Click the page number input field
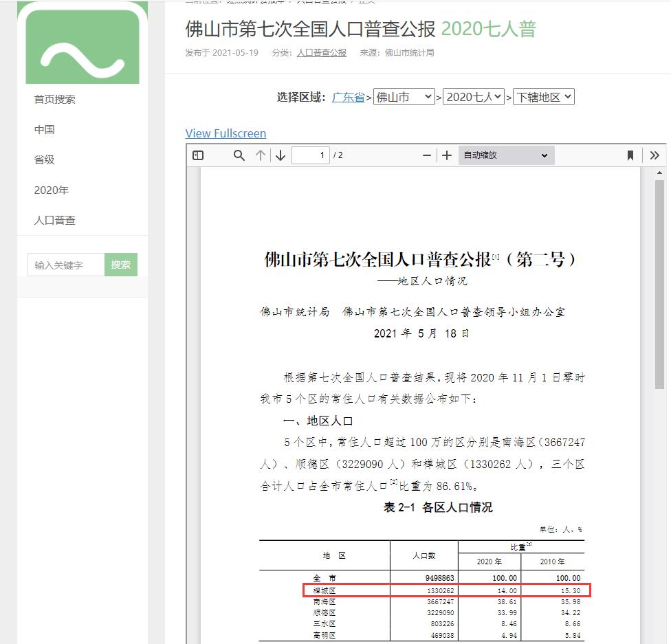 click(311, 155)
